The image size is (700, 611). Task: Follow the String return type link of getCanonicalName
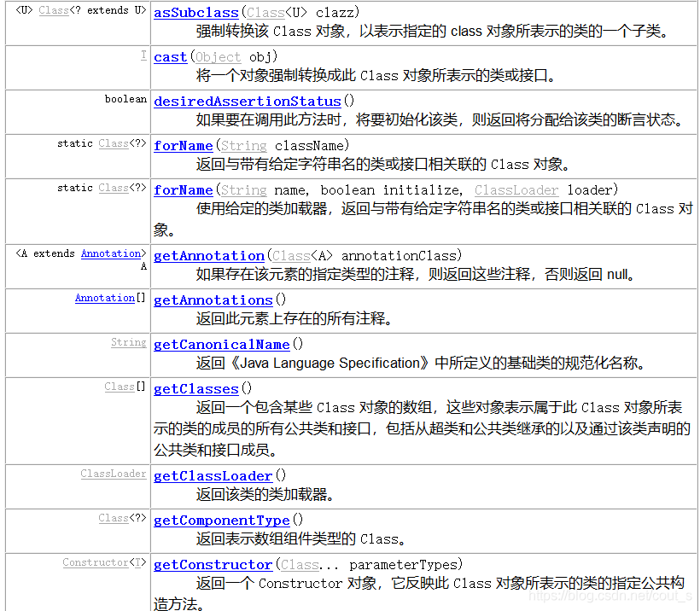[129, 341]
